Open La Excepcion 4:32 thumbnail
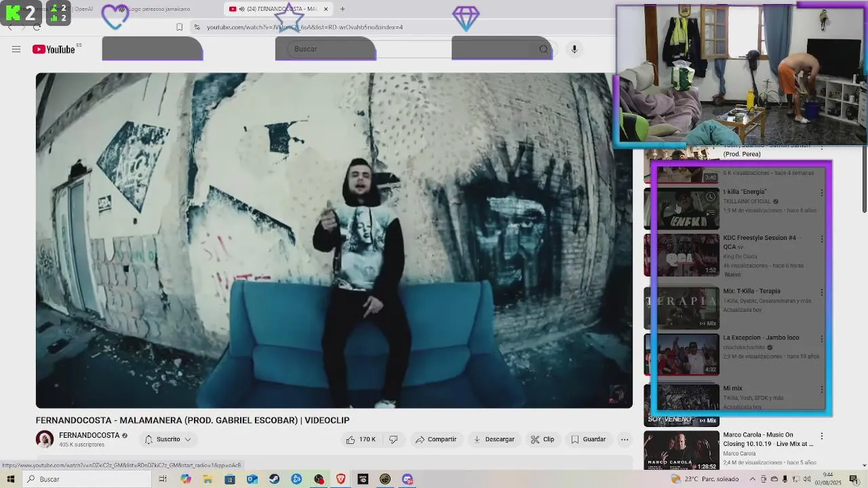Screen dimensions: 868x488 coord(682,354)
